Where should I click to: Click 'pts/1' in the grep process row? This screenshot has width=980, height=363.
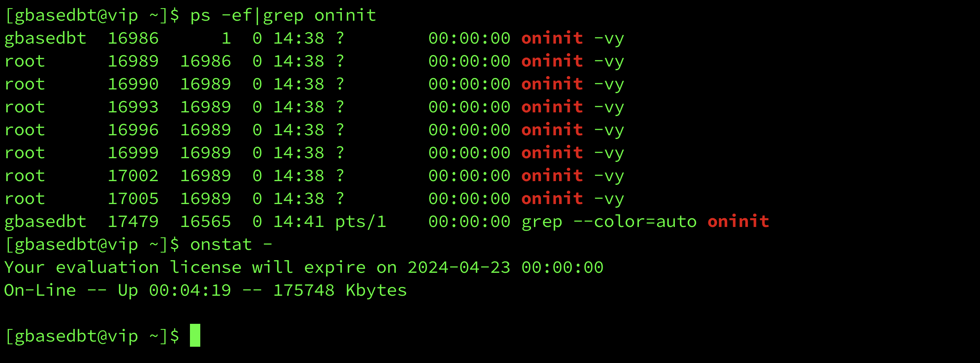361,222
